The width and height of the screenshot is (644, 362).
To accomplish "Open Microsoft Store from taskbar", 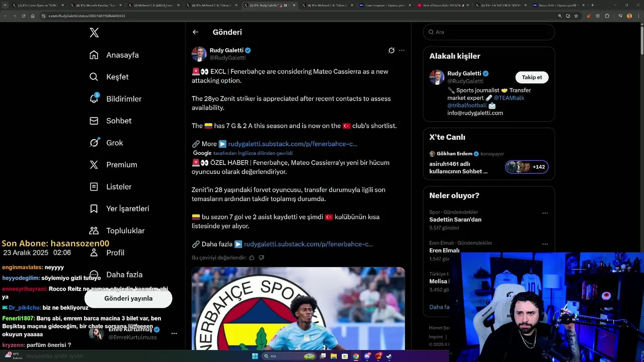I will click(345, 356).
